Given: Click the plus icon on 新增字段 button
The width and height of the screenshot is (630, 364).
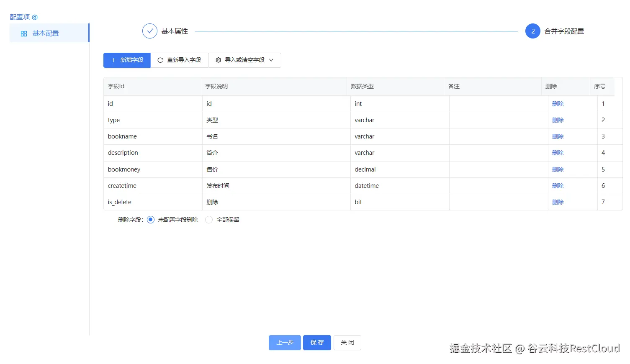Looking at the screenshot, I should (x=113, y=60).
